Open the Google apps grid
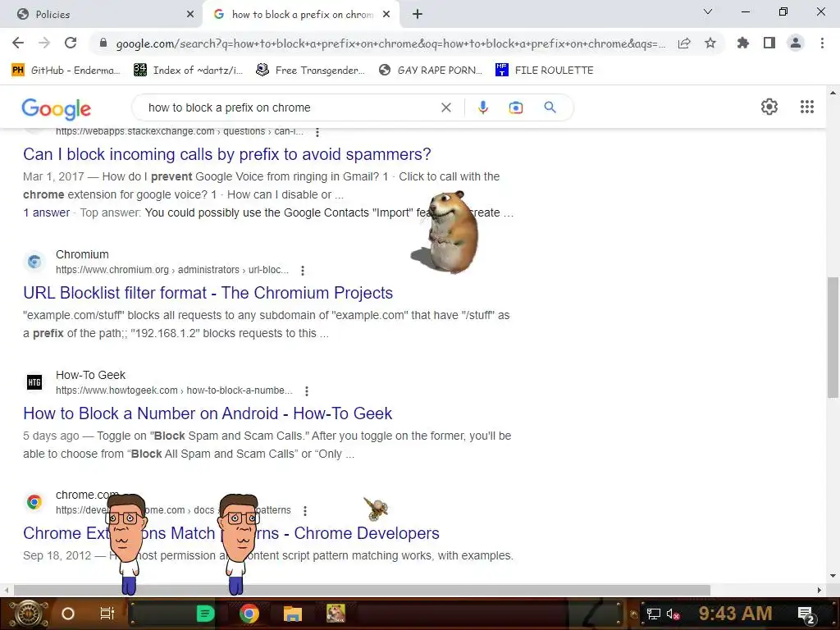Screen dimensions: 840x630 (807, 107)
